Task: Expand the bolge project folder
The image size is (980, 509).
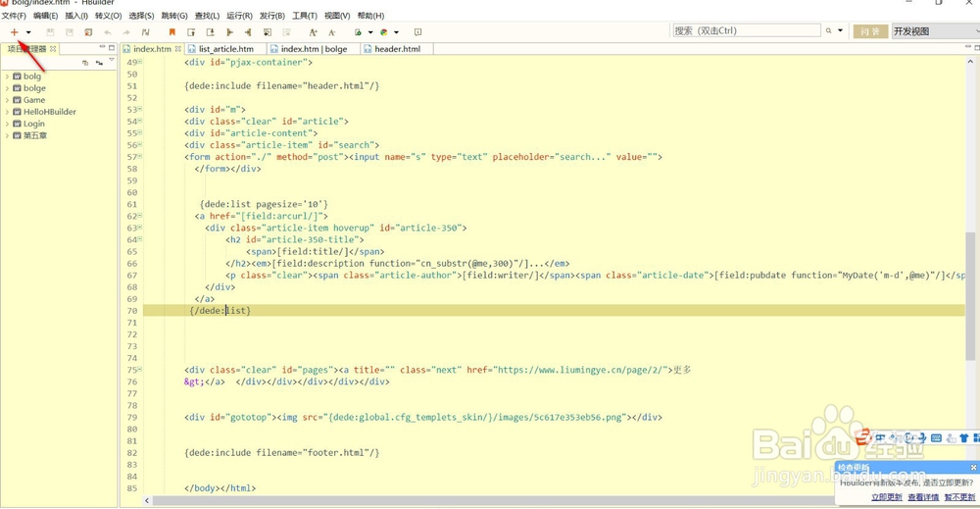Action: click(x=8, y=88)
